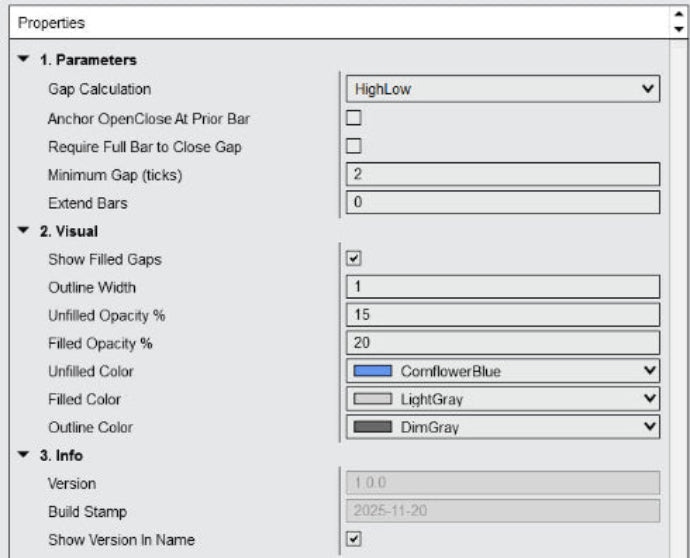Disable Show Version In Name checkbox

point(353,539)
